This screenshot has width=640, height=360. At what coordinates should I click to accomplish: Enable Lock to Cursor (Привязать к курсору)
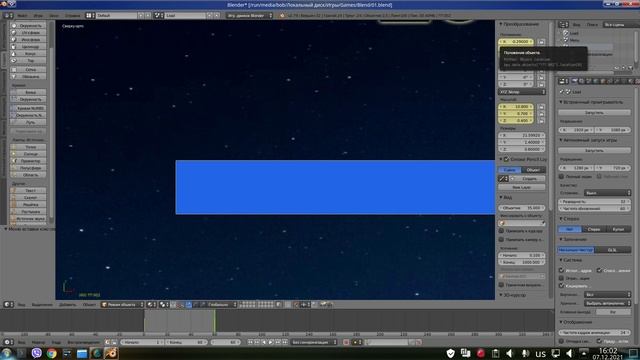click(x=502, y=231)
